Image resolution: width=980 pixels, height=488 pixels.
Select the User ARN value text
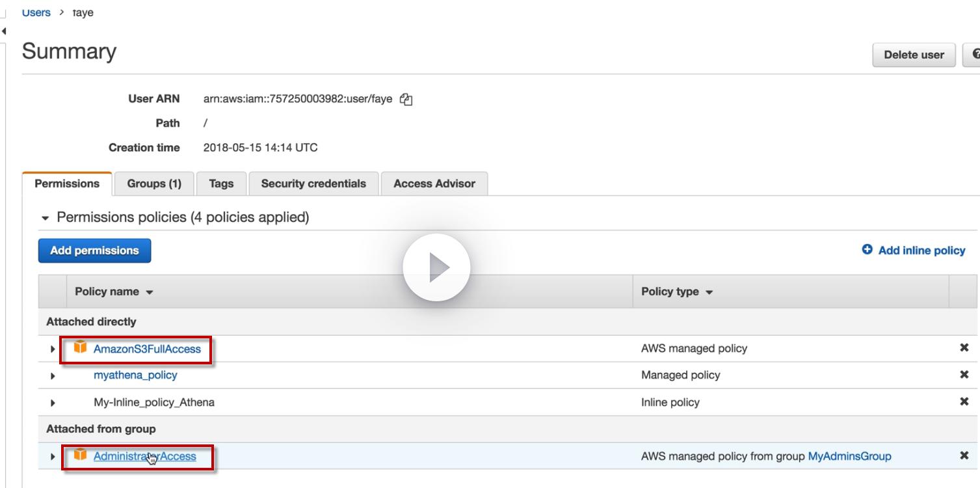point(298,99)
